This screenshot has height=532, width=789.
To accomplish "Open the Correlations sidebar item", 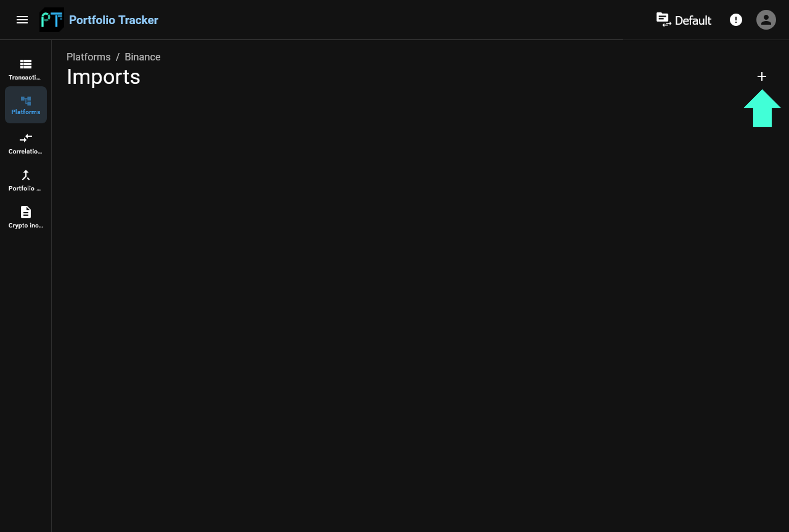I will tap(26, 144).
